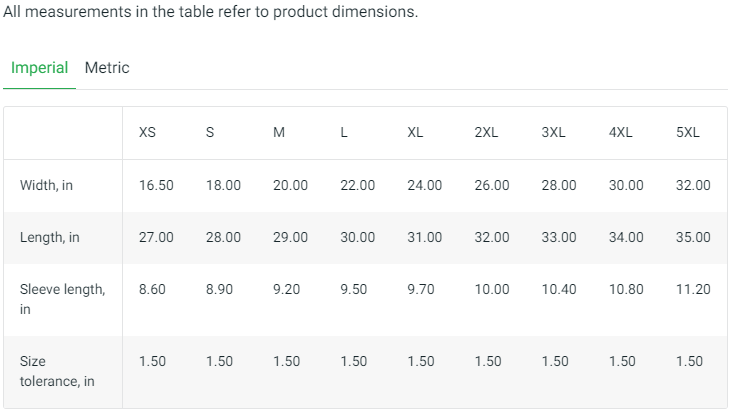
Task: Click the L width value 22.00
Action: (357, 185)
